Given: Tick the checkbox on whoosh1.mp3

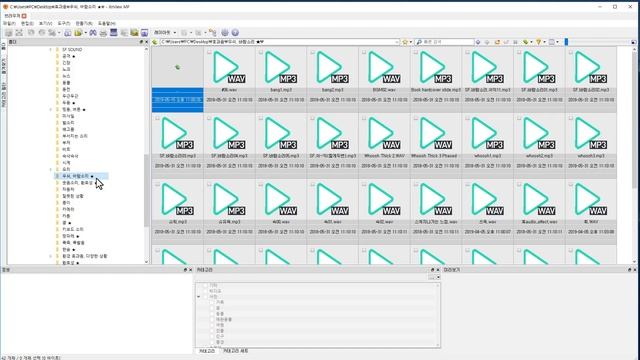Looking at the screenshot, I should pyautogui.click(x=467, y=118).
